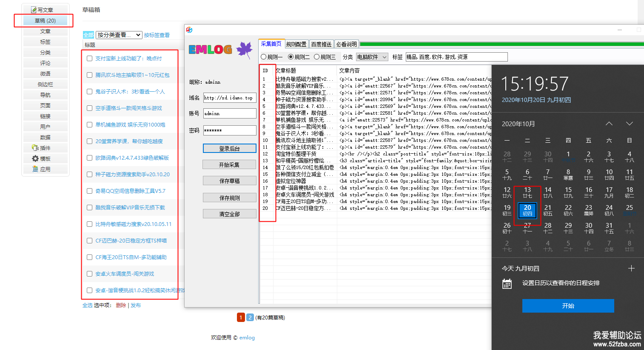The width and height of the screenshot is (644, 350).
Task: Check the 空手道格斗 draft checkbox
Action: click(x=89, y=108)
